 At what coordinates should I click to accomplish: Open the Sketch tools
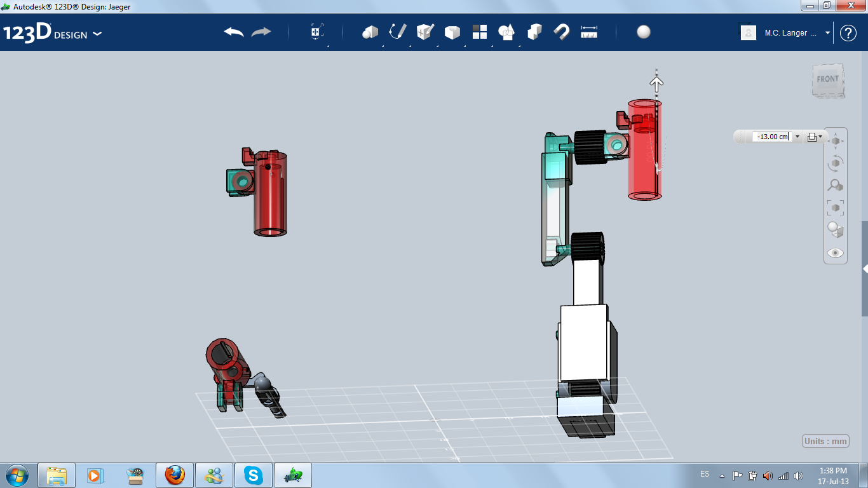pyautogui.click(x=397, y=32)
